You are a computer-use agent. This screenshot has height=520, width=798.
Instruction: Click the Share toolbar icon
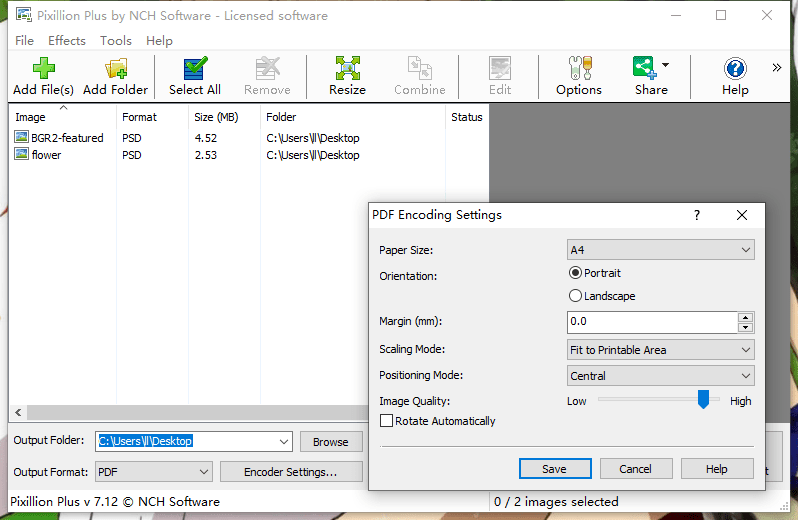pyautogui.click(x=644, y=67)
